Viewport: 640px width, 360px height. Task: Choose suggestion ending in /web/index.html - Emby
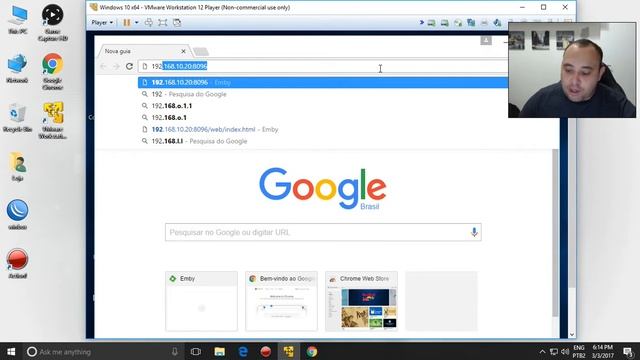point(322,129)
